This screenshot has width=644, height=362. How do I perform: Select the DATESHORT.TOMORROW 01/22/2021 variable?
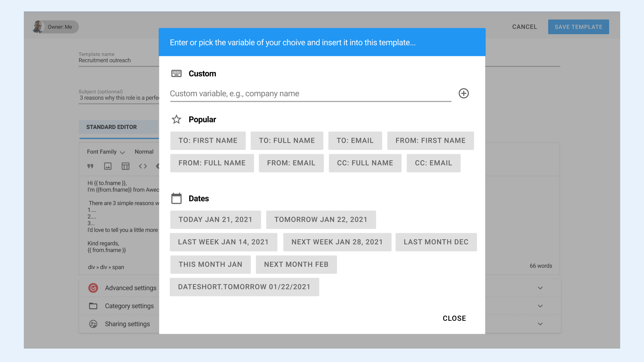244,287
